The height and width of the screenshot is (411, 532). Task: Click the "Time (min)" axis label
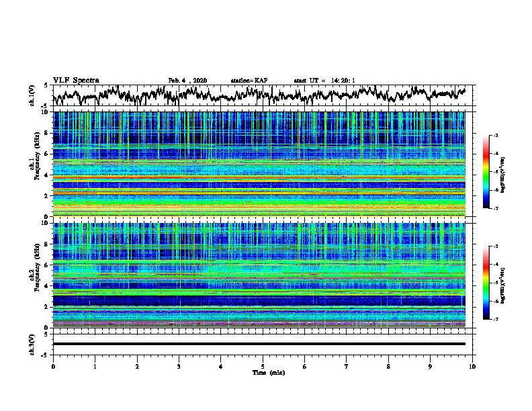click(269, 373)
